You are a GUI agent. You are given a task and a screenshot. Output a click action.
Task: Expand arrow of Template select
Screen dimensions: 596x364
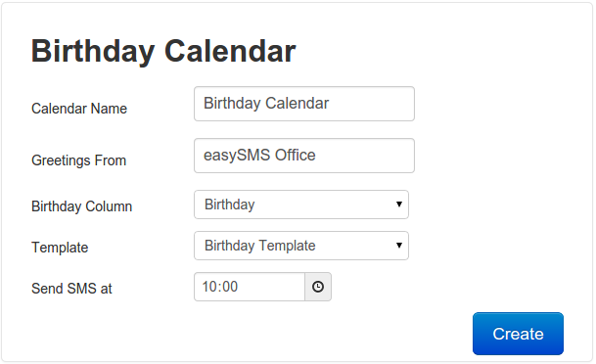399,246
